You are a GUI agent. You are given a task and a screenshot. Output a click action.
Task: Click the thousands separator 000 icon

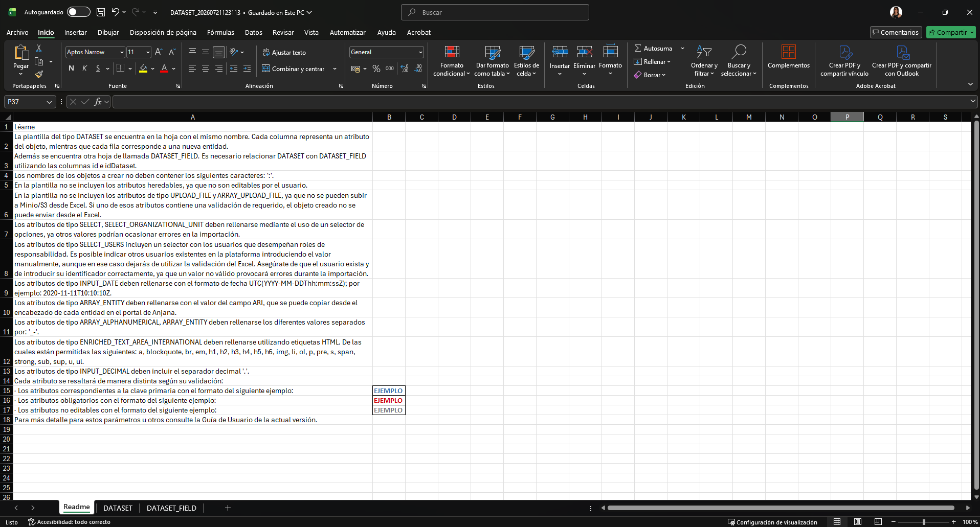tap(390, 68)
